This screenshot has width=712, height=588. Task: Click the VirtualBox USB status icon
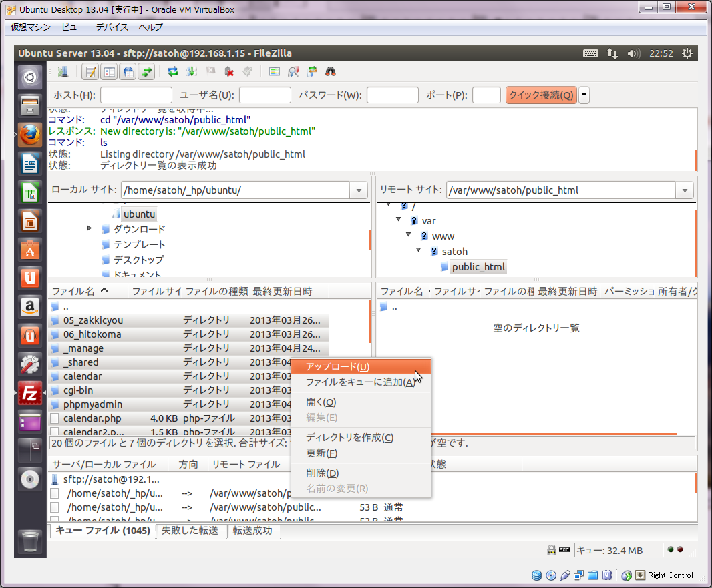click(565, 575)
